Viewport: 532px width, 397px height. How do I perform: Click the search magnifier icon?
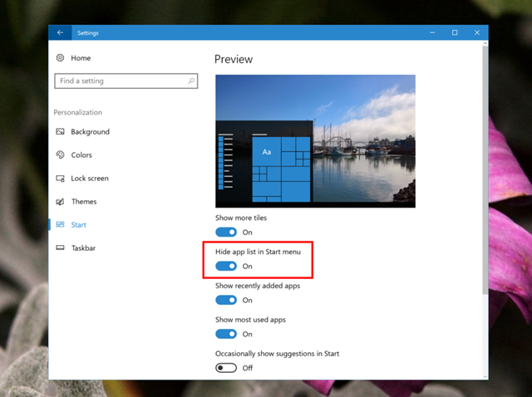(x=191, y=81)
